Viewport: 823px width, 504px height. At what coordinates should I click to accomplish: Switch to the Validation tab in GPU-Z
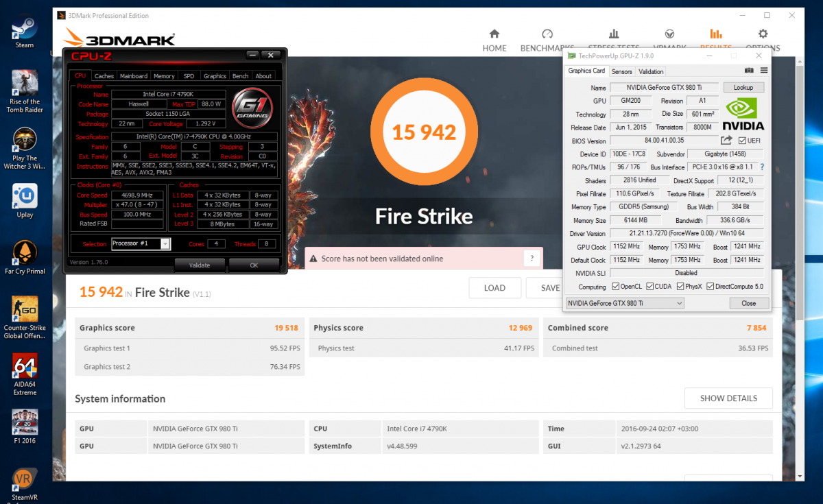[651, 71]
